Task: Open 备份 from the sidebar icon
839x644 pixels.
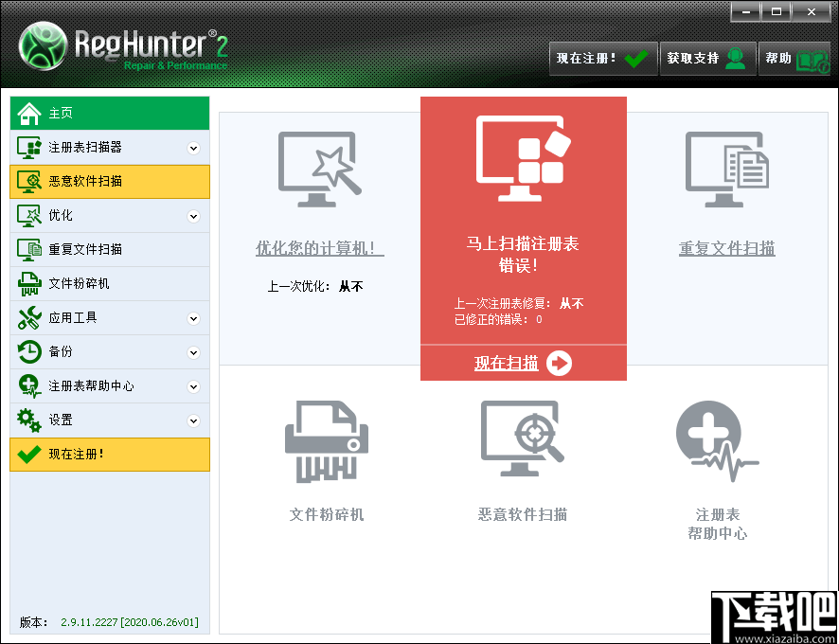Action: click(28, 351)
